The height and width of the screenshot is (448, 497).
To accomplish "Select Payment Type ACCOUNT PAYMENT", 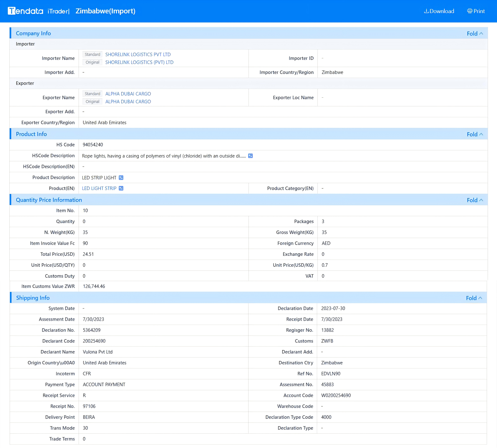I will click(104, 385).
